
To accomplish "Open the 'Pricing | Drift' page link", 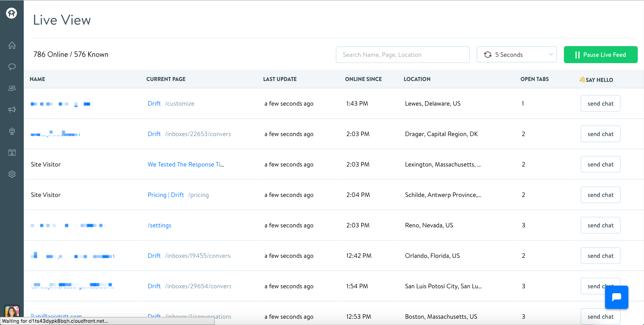I will tap(166, 195).
